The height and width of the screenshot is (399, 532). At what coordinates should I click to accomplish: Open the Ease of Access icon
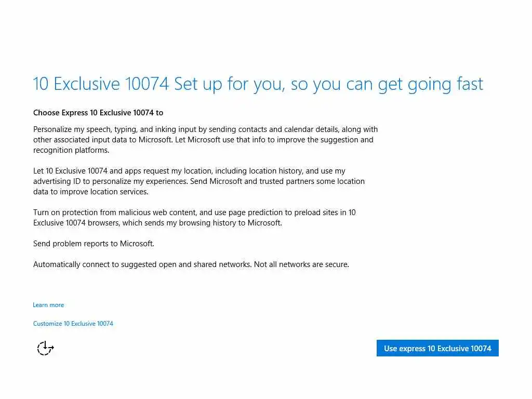coord(46,348)
